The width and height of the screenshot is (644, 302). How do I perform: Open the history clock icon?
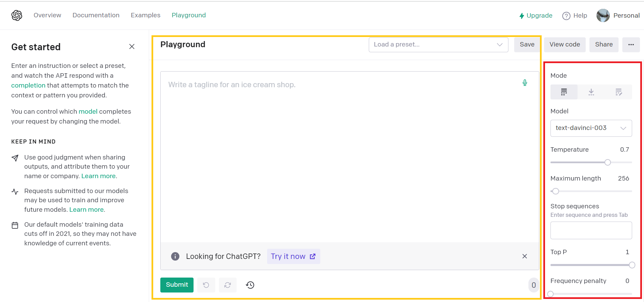point(250,285)
